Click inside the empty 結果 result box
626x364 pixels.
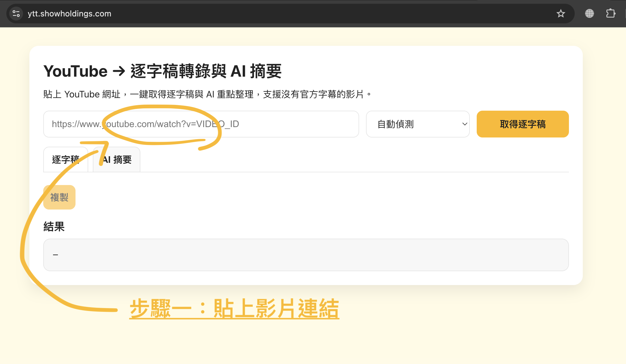coord(306,255)
